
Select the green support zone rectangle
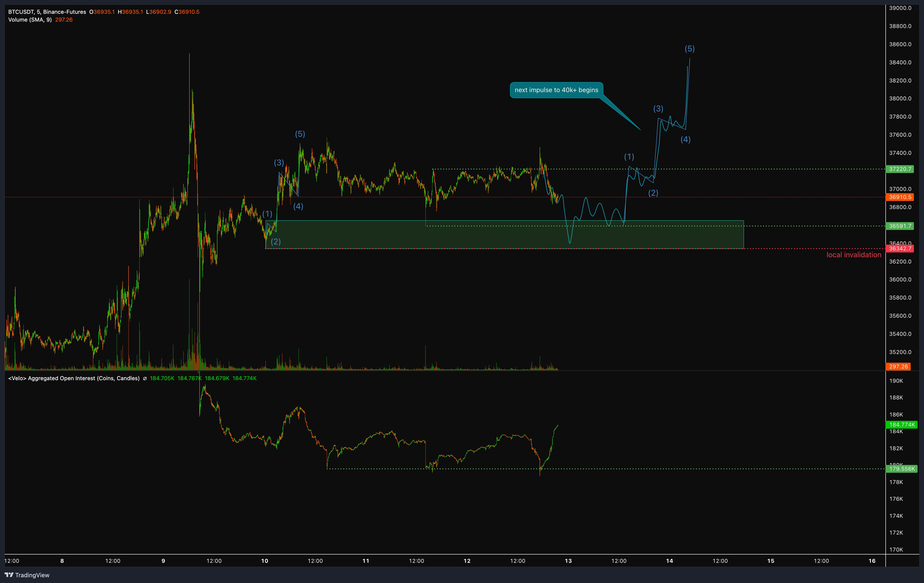(504, 235)
